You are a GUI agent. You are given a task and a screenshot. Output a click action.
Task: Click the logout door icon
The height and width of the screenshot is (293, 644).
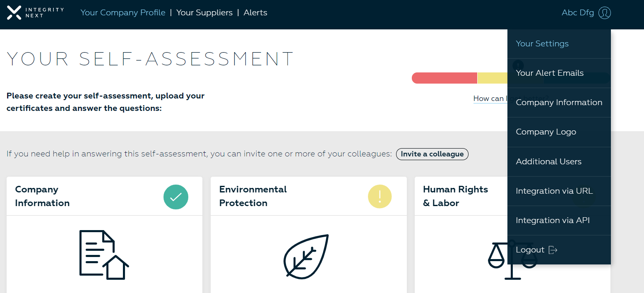click(553, 250)
